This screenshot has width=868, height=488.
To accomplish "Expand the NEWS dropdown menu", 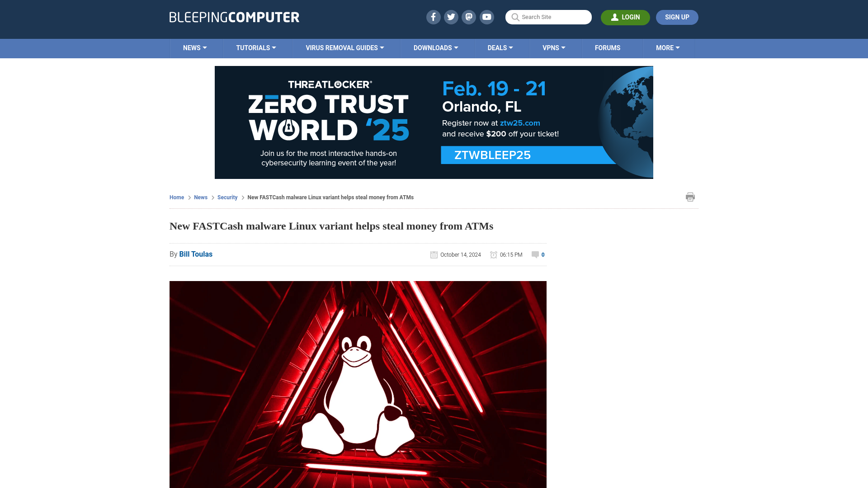I will [x=195, y=47].
